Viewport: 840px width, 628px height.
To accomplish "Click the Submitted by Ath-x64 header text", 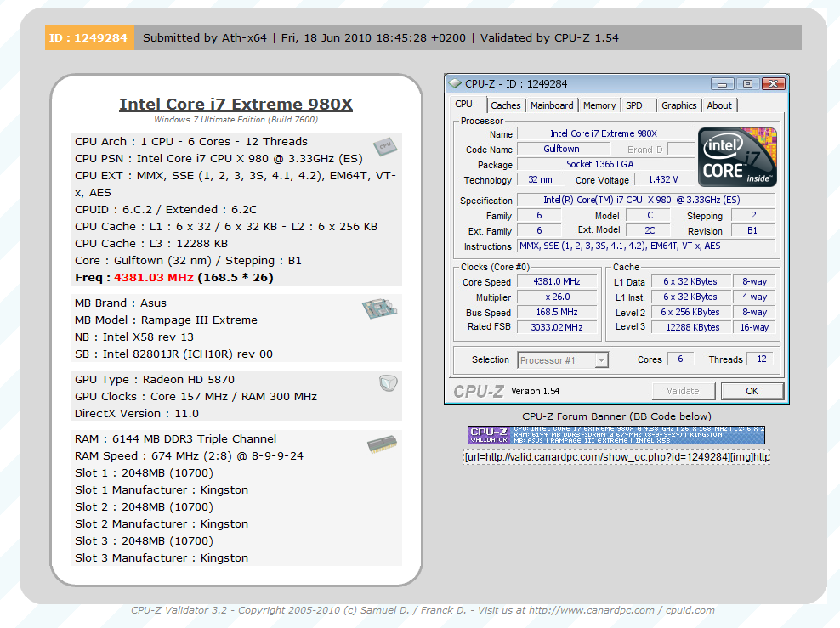I will (x=205, y=38).
